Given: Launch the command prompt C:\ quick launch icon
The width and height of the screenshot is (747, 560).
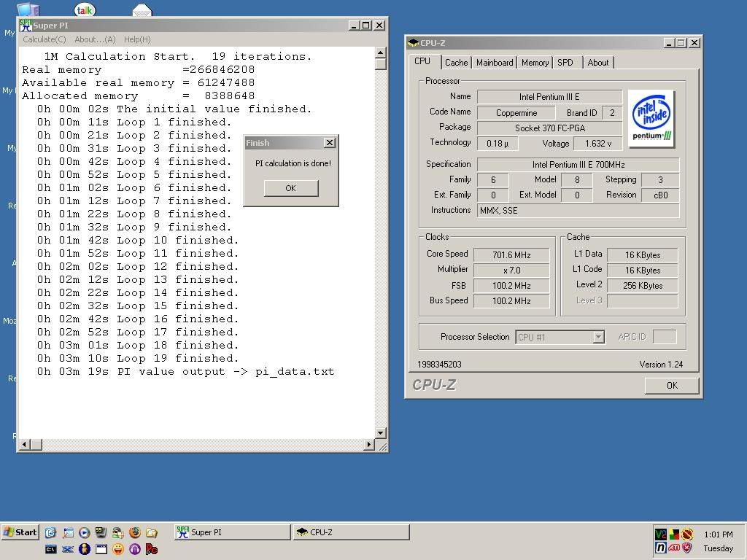Looking at the screenshot, I should pos(51,549).
